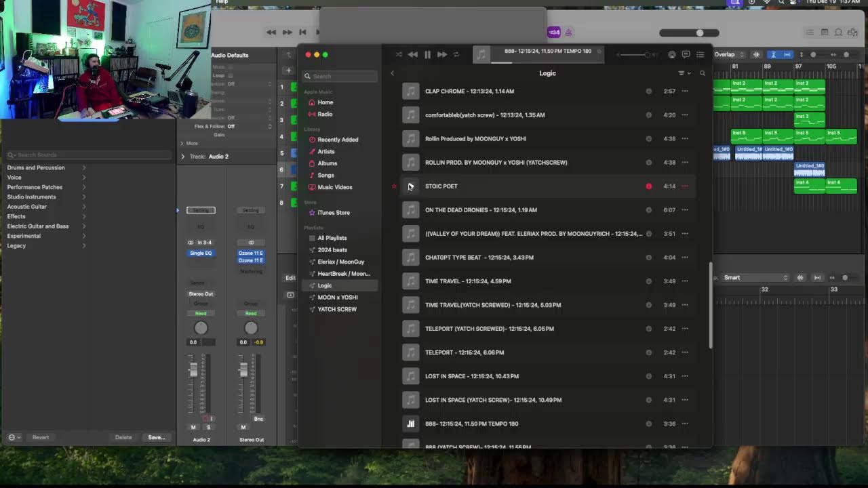Viewport: 868px width, 488px height.
Task: Click red download status on STOIC POET
Action: coord(649,186)
